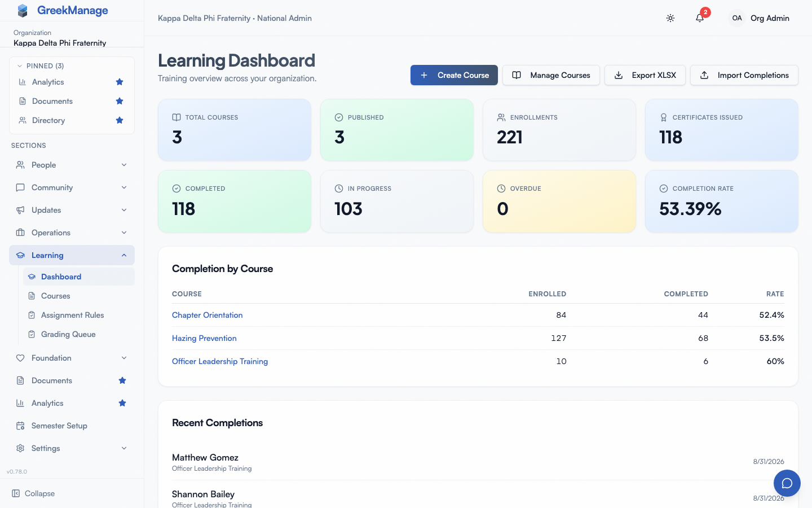Click the Export XLSX button
812x508 pixels.
click(x=645, y=75)
